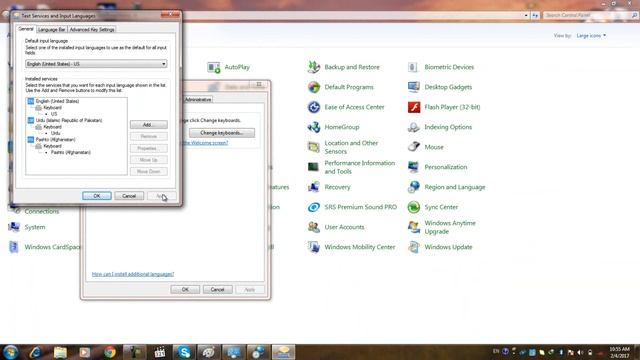
Task: Click the clapperboard movie app on taskbar
Action: click(x=160, y=352)
